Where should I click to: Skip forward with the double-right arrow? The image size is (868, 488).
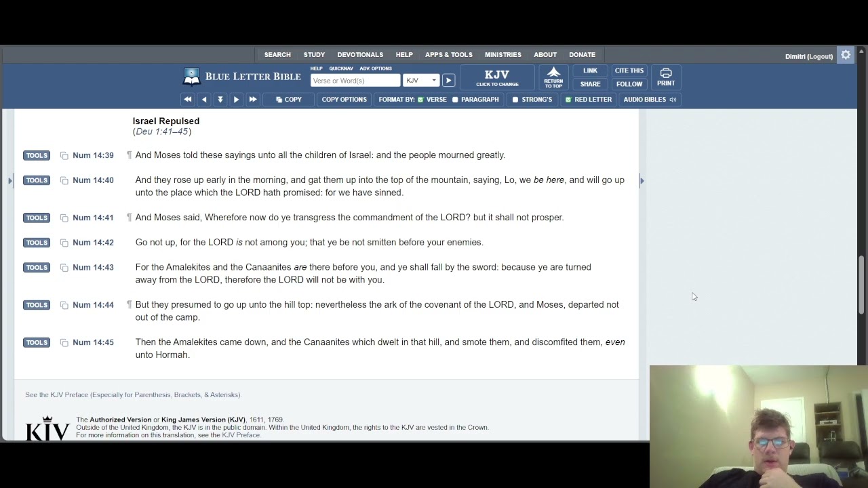(x=252, y=100)
